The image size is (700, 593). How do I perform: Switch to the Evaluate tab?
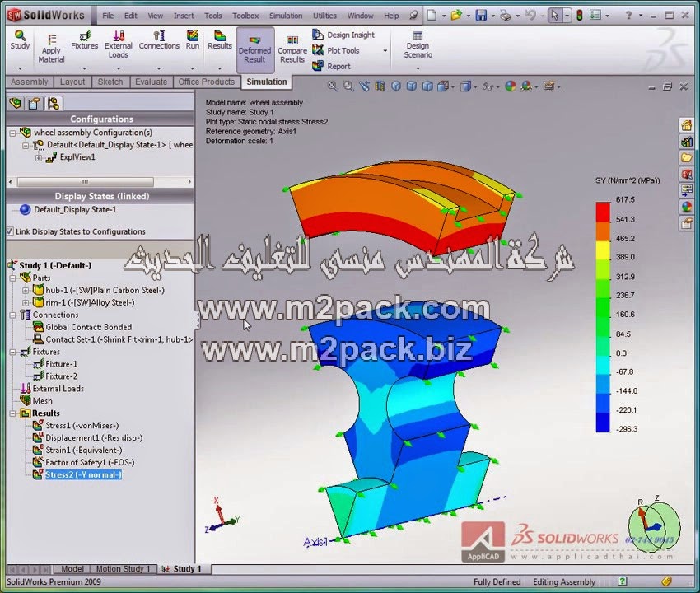tap(151, 82)
